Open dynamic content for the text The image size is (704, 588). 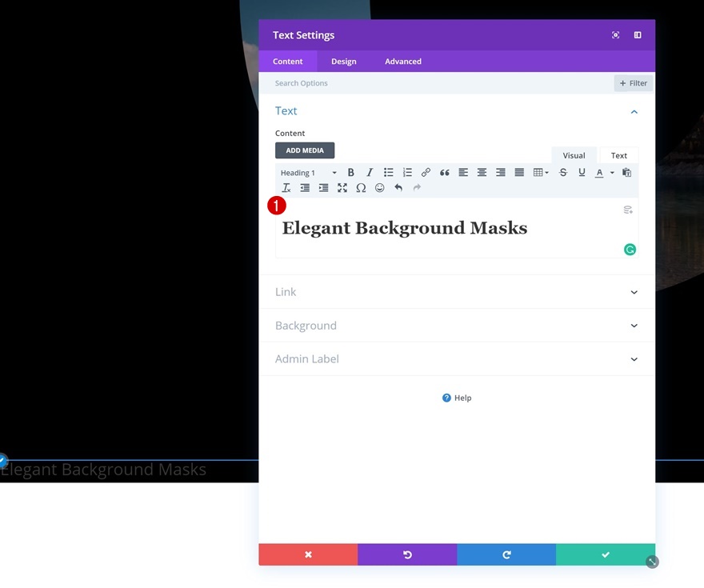(x=628, y=210)
